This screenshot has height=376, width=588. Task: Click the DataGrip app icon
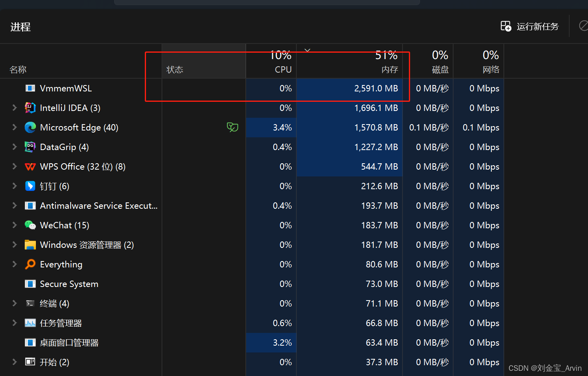(30, 147)
